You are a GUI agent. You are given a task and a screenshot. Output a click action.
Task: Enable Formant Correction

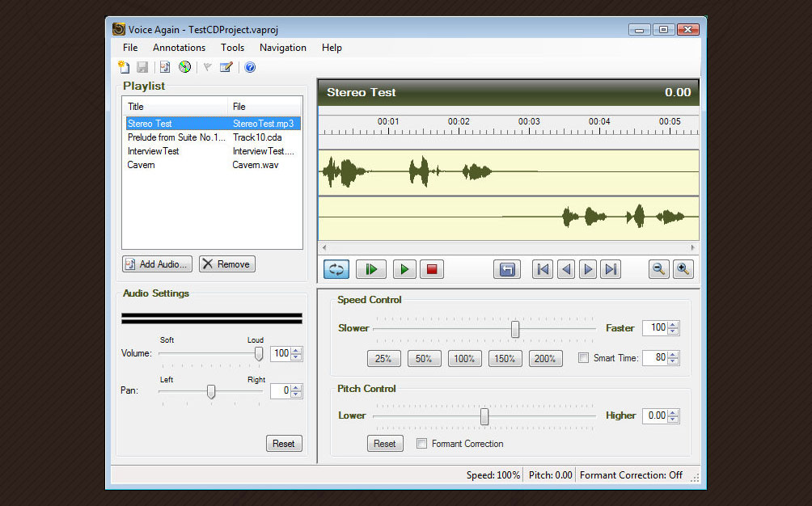pos(421,443)
